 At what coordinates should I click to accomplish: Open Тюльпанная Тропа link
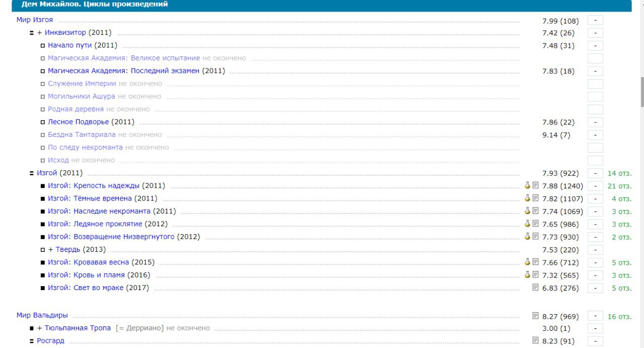click(78, 328)
